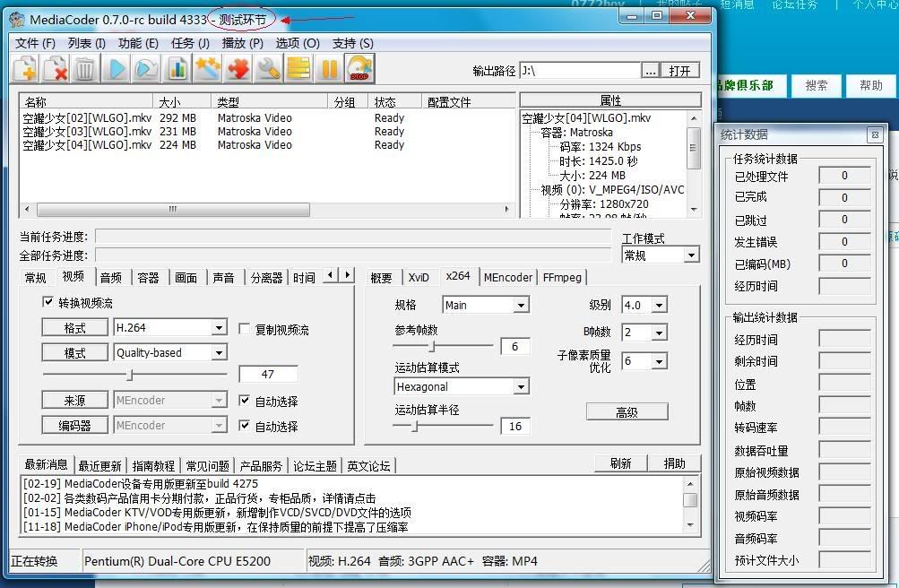Click the STOP icon in toolbar
Screen dimensions: 899x588
359,68
